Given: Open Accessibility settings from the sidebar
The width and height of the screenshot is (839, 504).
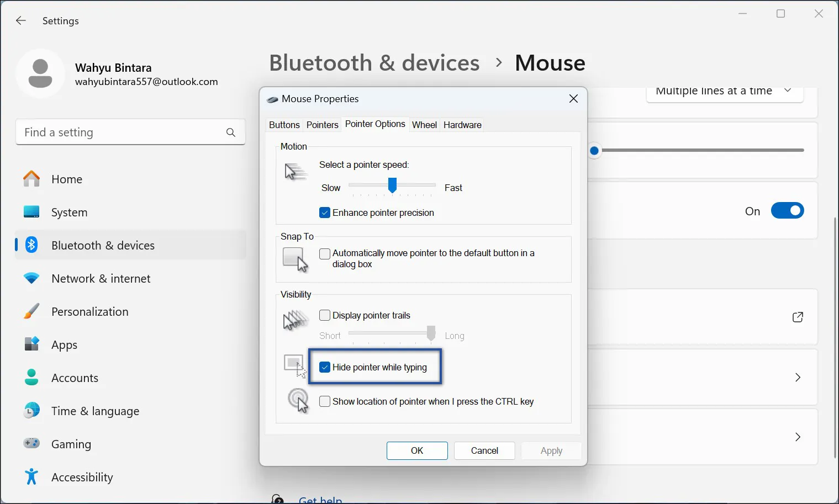Looking at the screenshot, I should pos(82,477).
